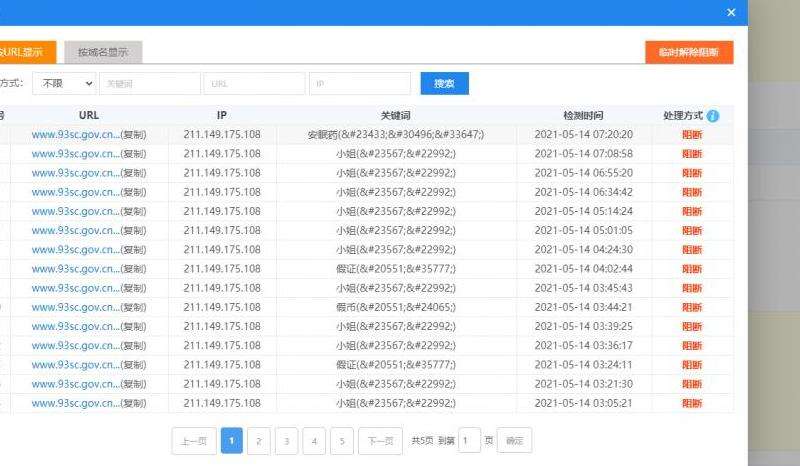Screen dimensions: 800x466
Task: Click the blue 搜索 button
Action: coord(444,83)
